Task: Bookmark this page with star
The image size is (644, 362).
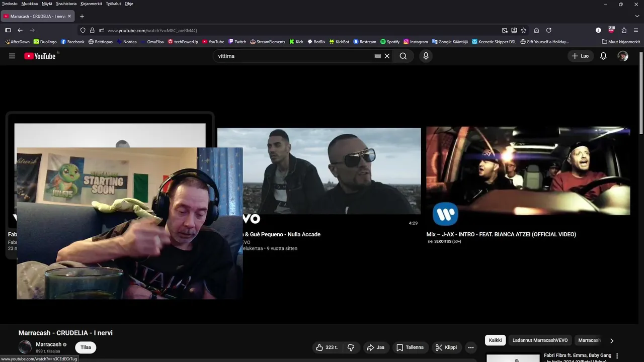Action: click(x=524, y=30)
